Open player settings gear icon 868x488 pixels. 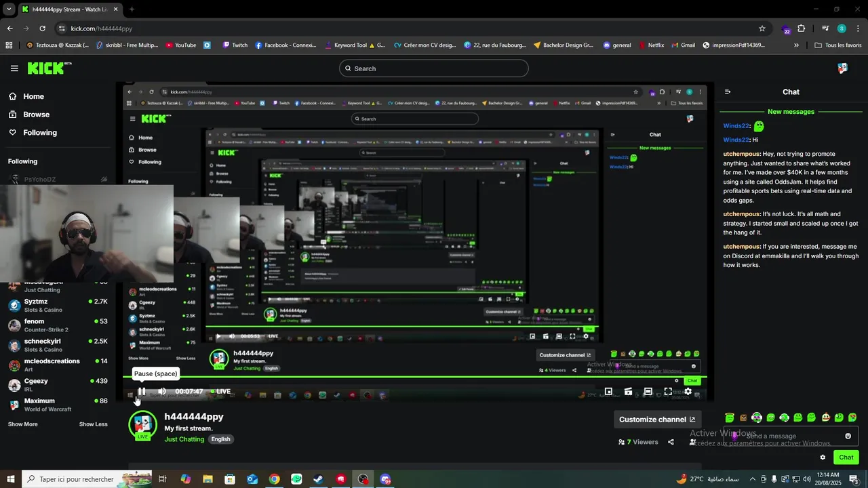pyautogui.click(x=688, y=391)
